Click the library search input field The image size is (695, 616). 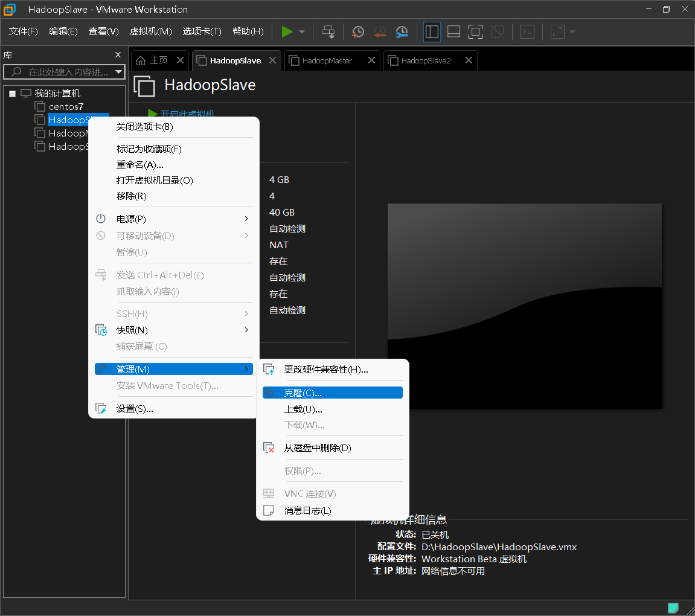click(63, 72)
